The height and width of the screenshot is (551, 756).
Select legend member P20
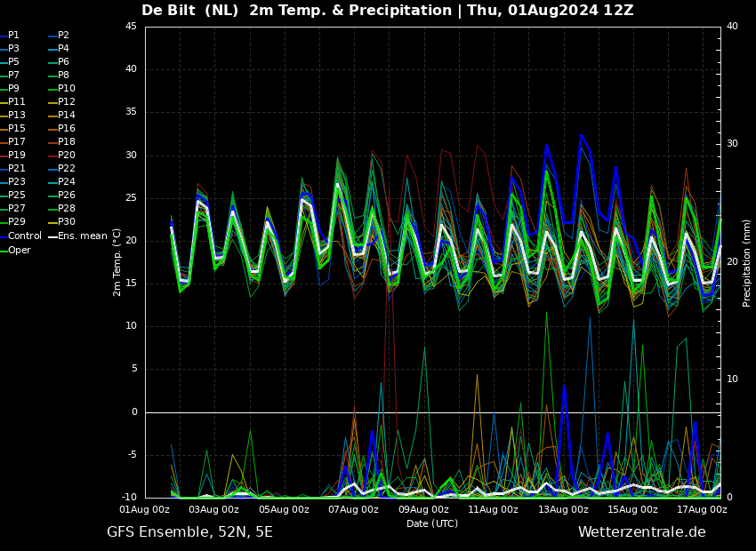pos(67,156)
